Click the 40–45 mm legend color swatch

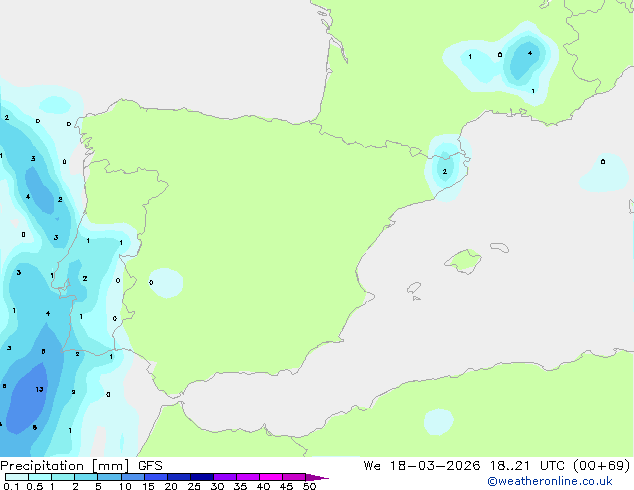click(x=271, y=477)
